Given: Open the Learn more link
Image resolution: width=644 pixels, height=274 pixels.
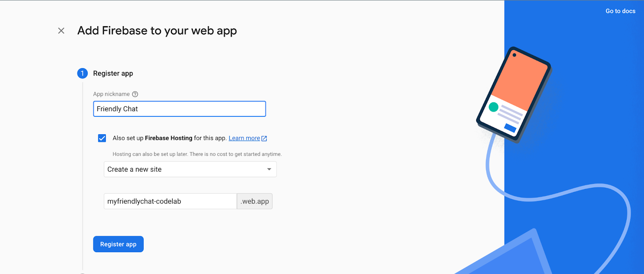Looking at the screenshot, I should 244,138.
